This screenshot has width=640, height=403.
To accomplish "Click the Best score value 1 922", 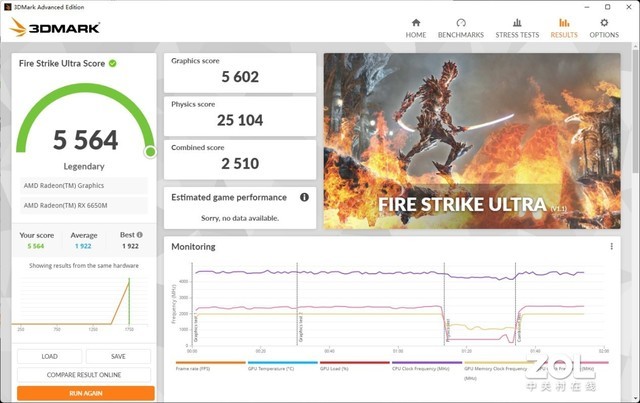I will 130,246.
